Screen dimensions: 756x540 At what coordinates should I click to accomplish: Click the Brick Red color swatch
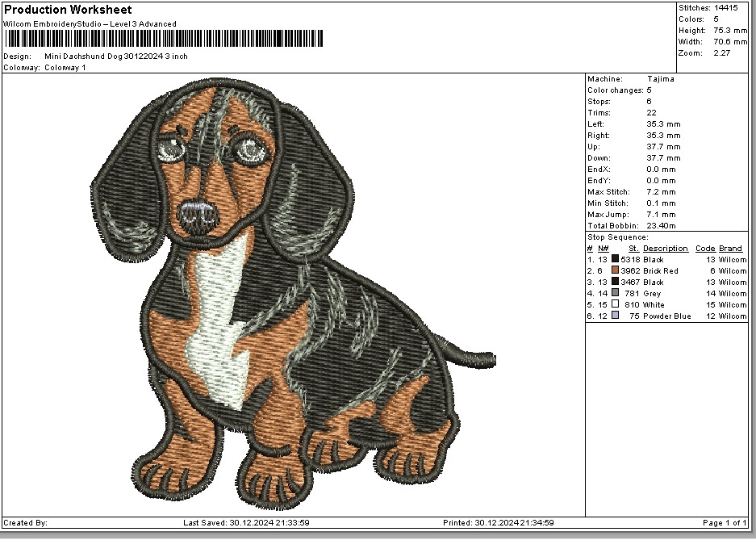point(615,270)
